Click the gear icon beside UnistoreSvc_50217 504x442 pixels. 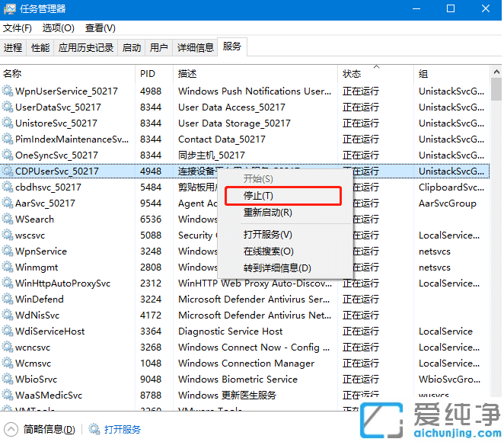(x=8, y=123)
